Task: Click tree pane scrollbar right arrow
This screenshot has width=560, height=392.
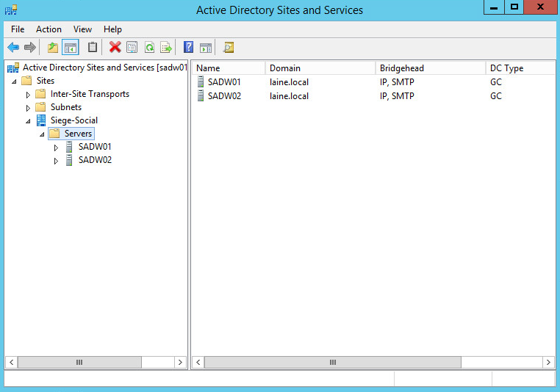Action: coord(180,363)
